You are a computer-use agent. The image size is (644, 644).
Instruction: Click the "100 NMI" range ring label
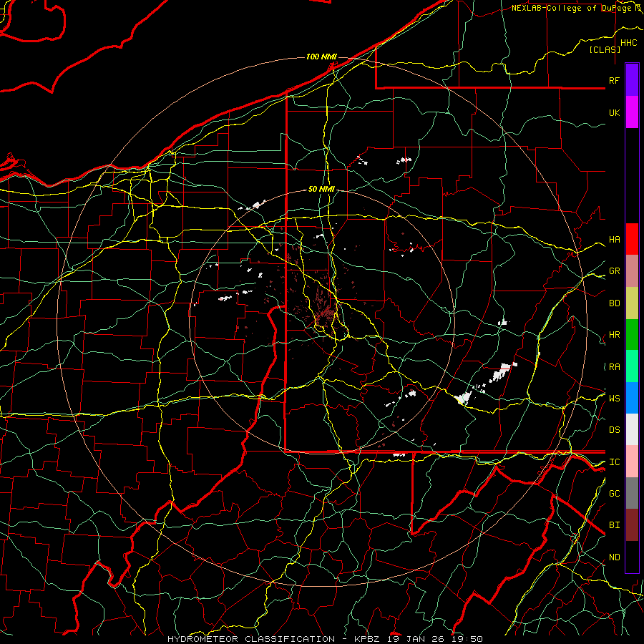pos(321,57)
